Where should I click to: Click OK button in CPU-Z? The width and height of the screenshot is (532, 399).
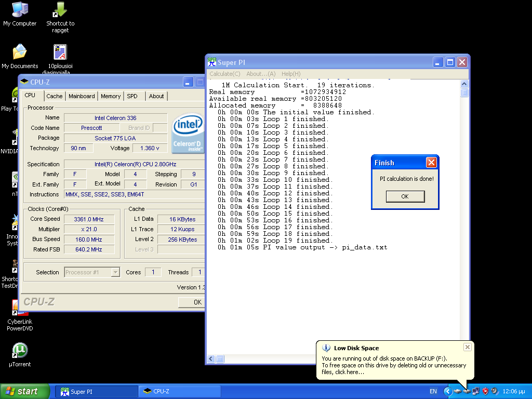pos(191,302)
